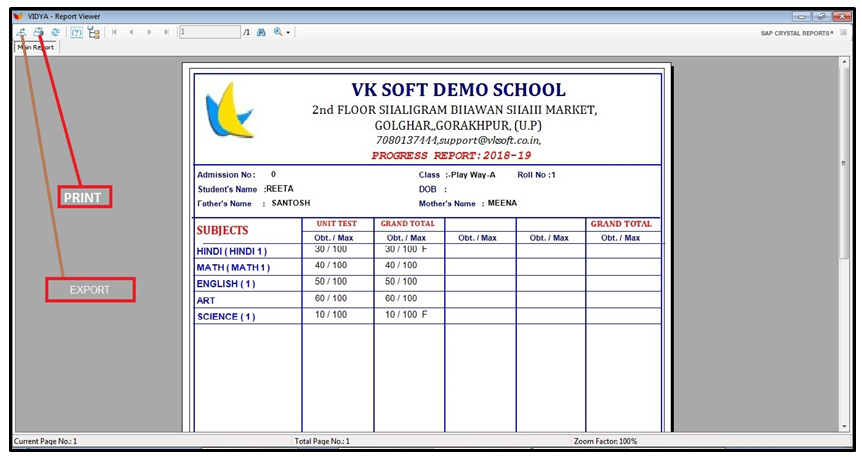Viewport: 862px width, 457px height.
Task: Click the Class :-Play Way-A text
Action: coord(457,175)
